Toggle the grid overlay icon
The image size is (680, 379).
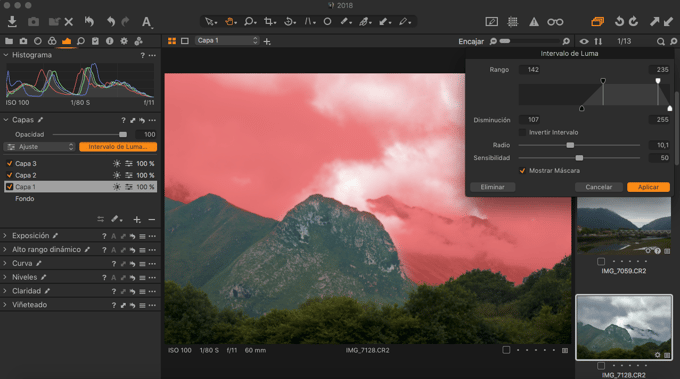(513, 22)
